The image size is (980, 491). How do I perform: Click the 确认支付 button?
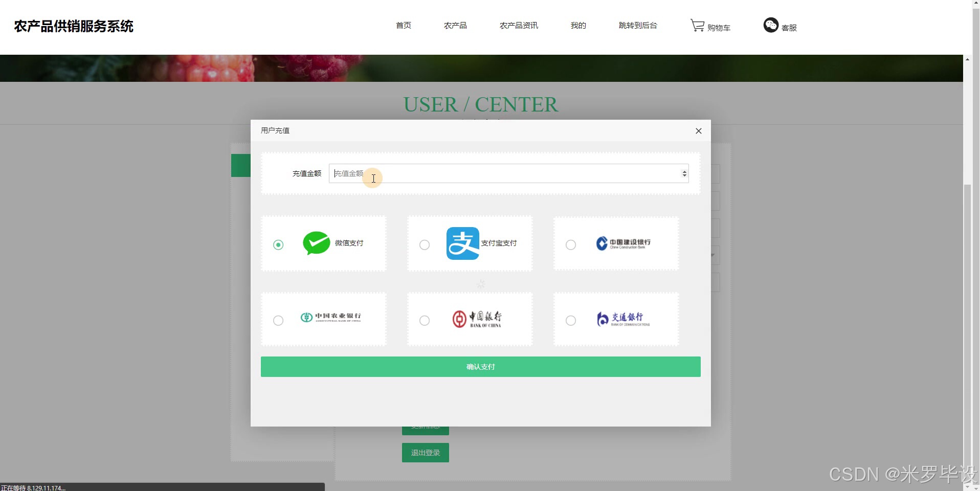481,367
